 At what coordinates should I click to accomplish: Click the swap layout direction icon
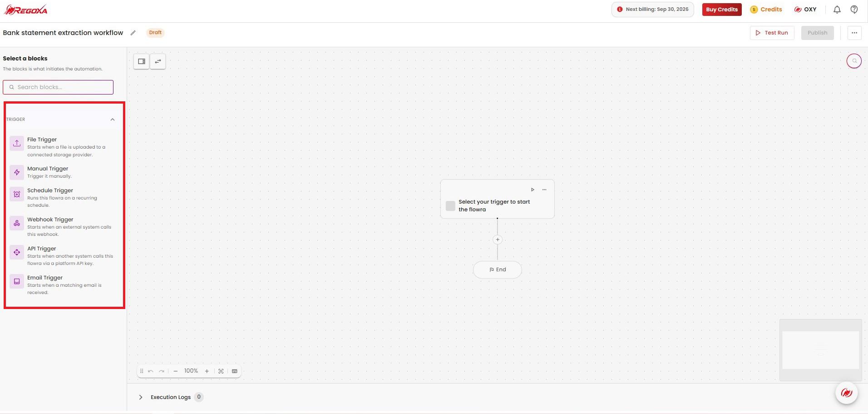point(158,61)
